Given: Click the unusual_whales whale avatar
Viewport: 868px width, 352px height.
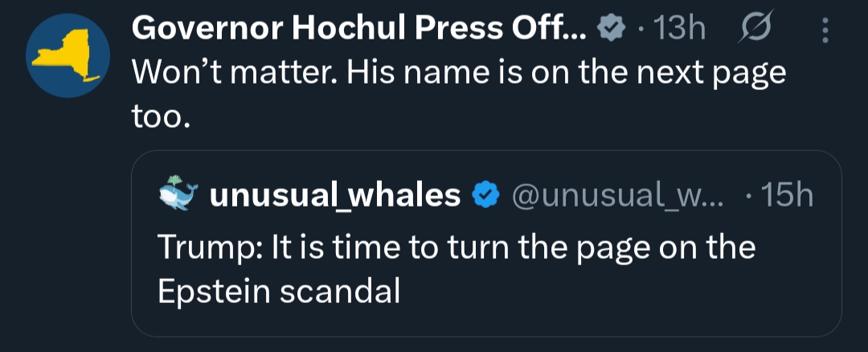Looking at the screenshot, I should click(178, 195).
